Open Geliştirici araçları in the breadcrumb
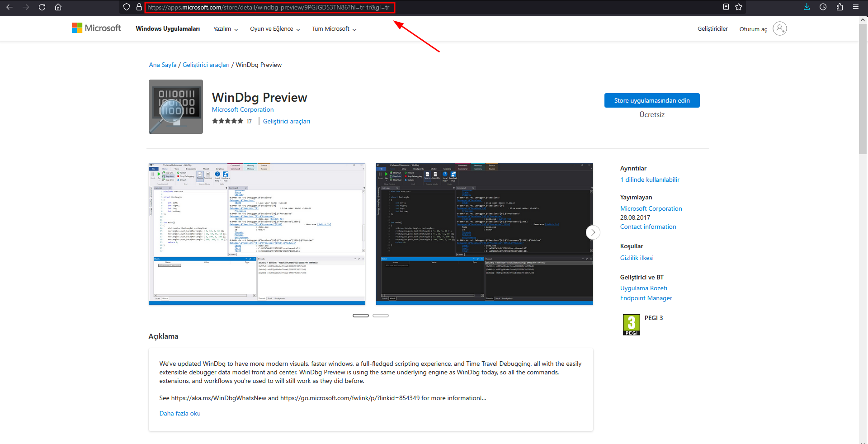Screen dimensions: 868x444 (x=206, y=65)
